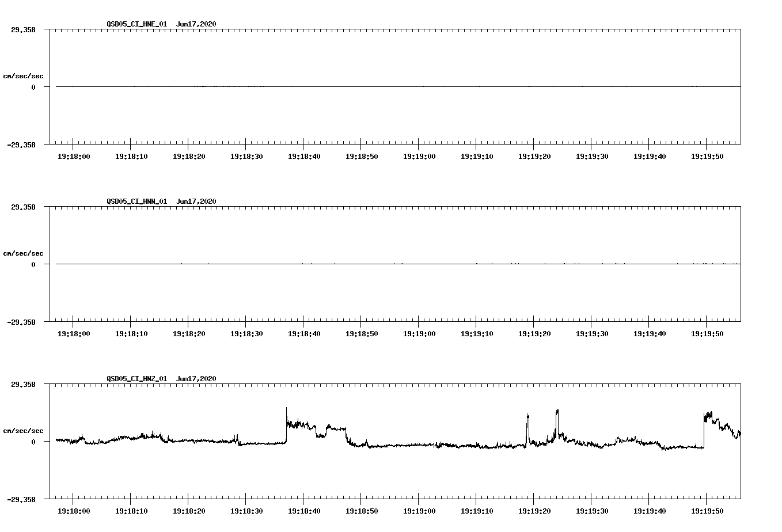Click the 19:18:30 time label under HNE plot

(246, 156)
